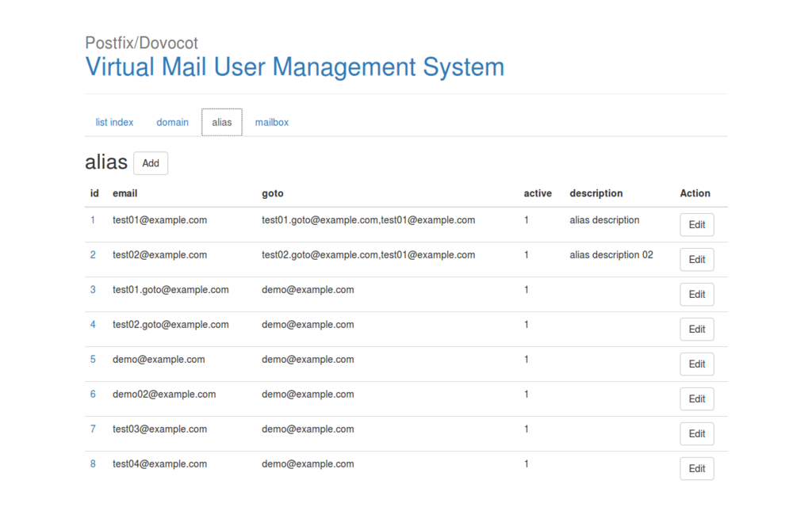This screenshot has height=511, width=812.
Task: Click the 'alias description' cell
Action: (604, 220)
